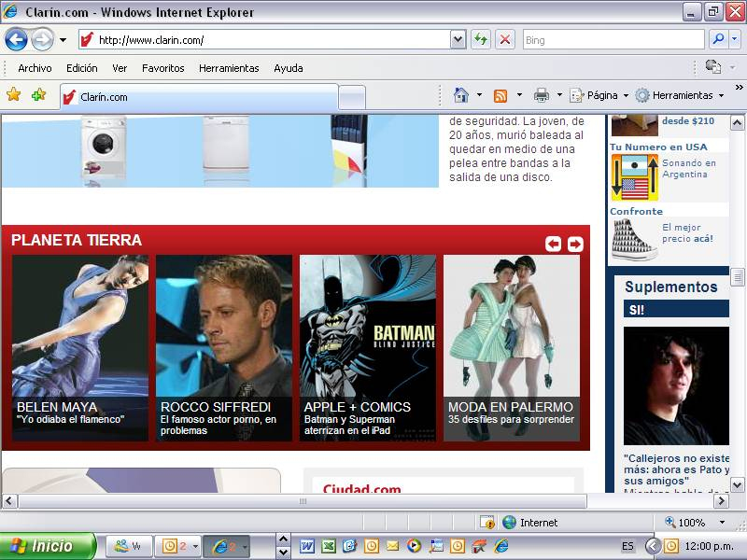Select the Clarín.com browser tab
The height and width of the screenshot is (560, 747).
[x=199, y=97]
